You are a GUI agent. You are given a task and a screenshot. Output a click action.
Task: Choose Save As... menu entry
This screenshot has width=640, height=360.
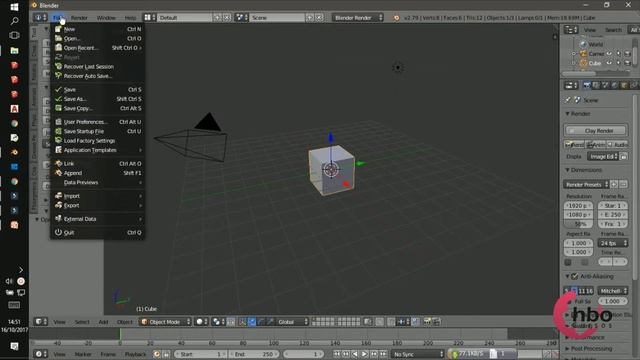pos(98,99)
